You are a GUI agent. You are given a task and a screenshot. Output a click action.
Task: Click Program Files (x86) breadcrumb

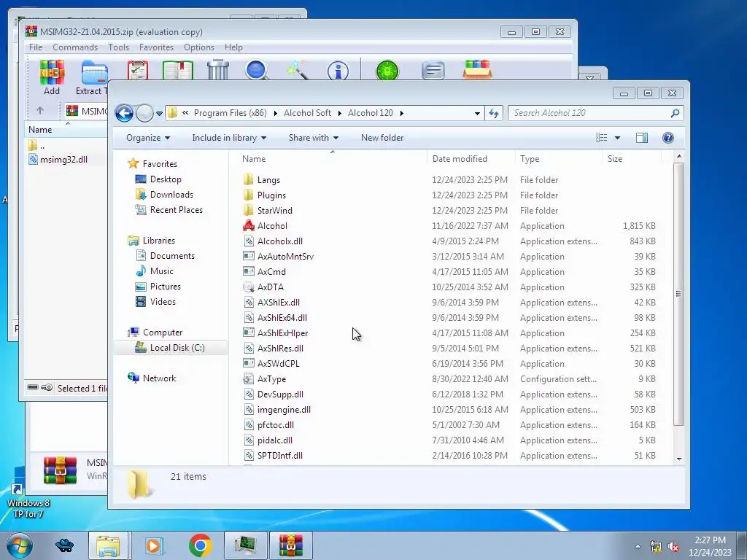tap(230, 113)
